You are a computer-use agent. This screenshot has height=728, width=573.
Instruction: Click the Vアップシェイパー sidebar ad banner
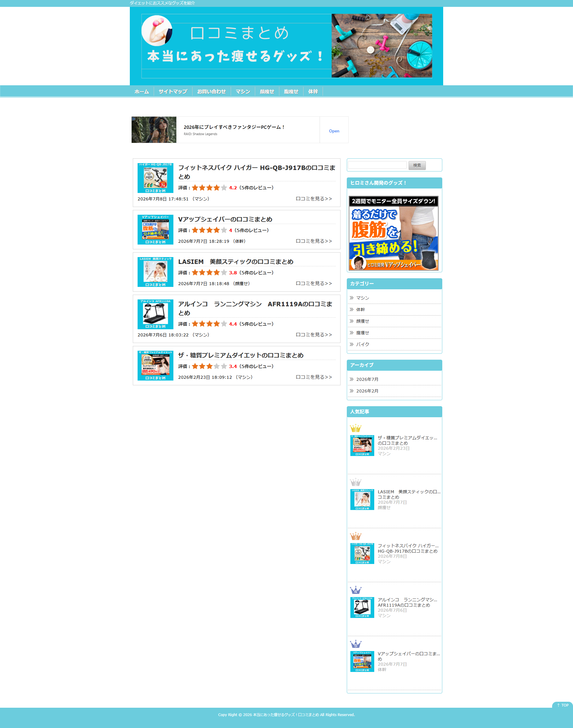(x=394, y=233)
